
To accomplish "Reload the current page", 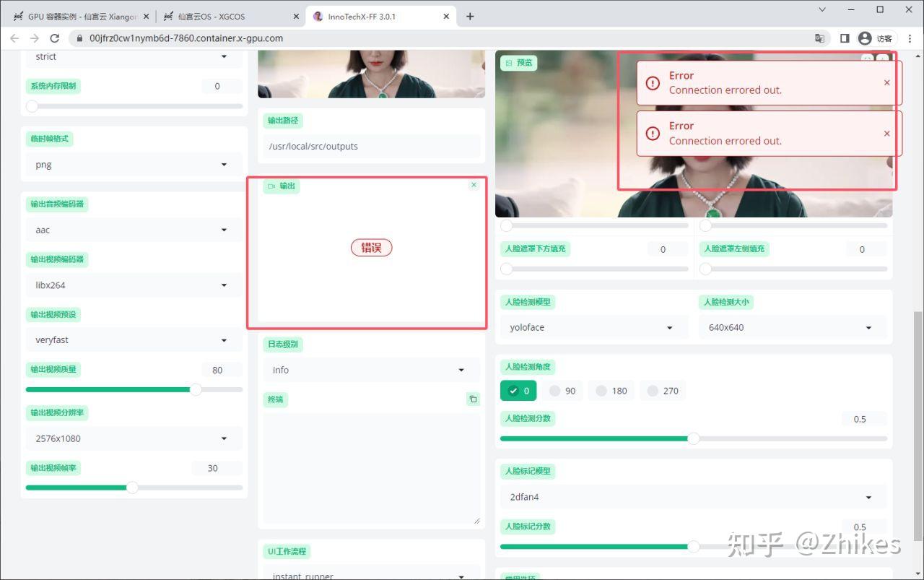I will coord(55,38).
